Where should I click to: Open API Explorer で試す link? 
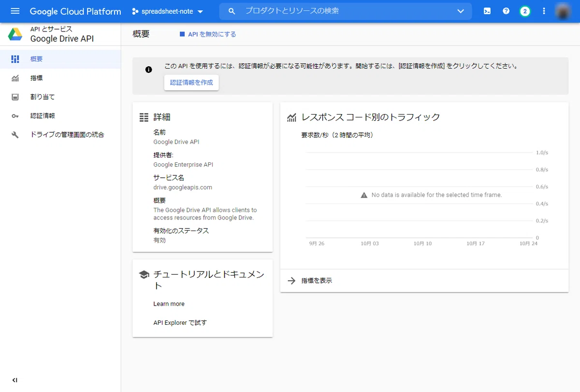pos(180,323)
